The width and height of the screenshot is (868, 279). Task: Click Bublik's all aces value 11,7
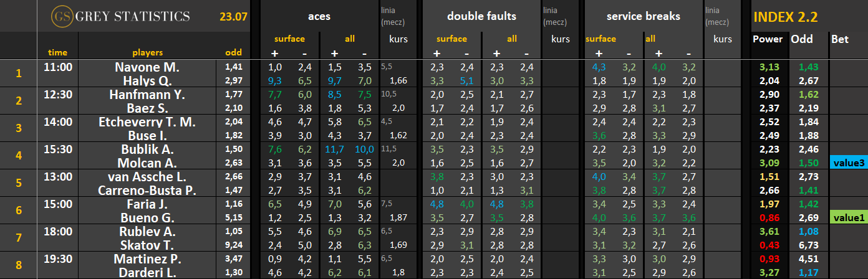(x=335, y=149)
